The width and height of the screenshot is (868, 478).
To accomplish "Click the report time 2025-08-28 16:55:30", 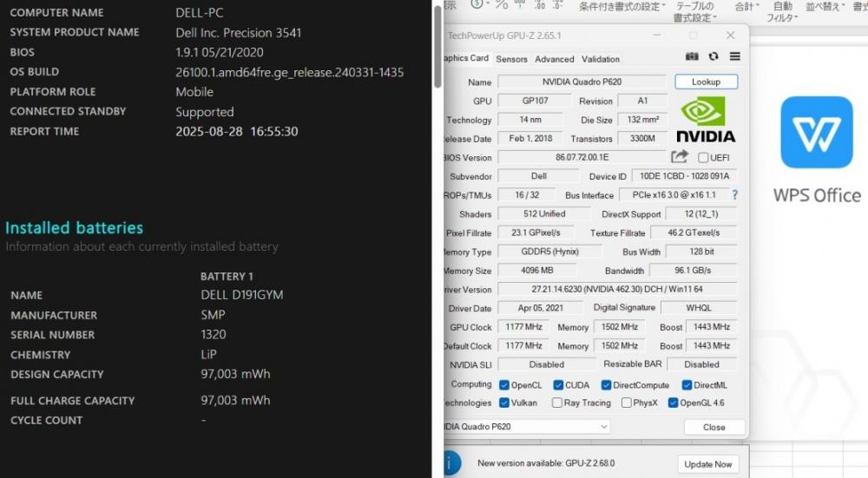I will click(237, 131).
